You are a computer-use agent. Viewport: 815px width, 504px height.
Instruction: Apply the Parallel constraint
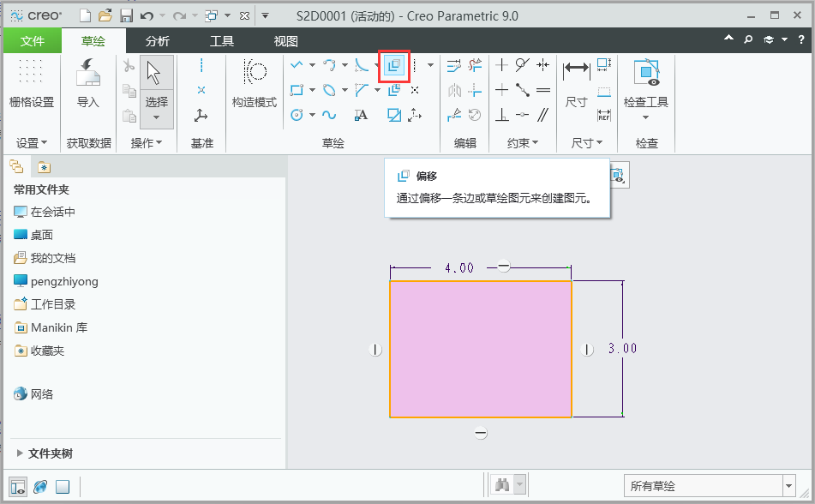click(x=543, y=115)
